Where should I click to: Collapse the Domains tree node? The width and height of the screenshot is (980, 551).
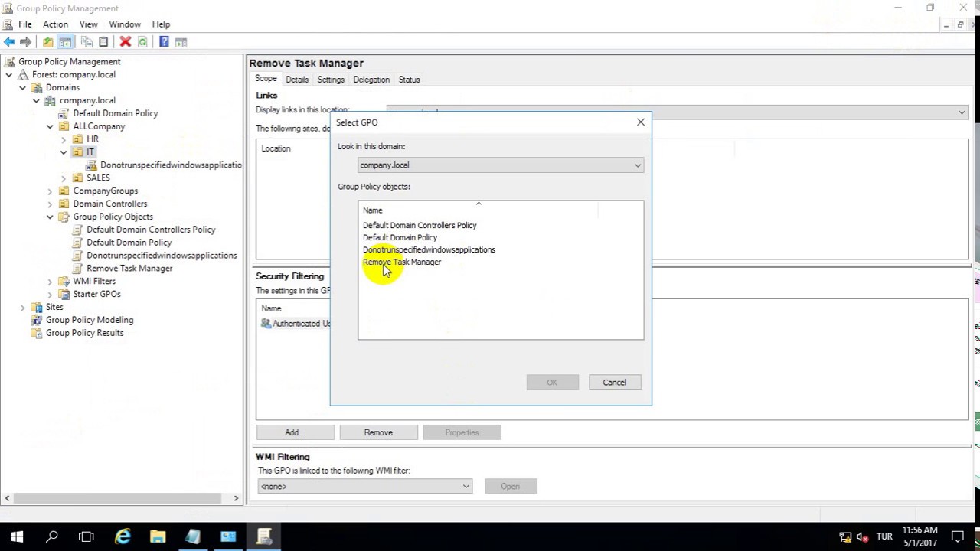point(23,88)
